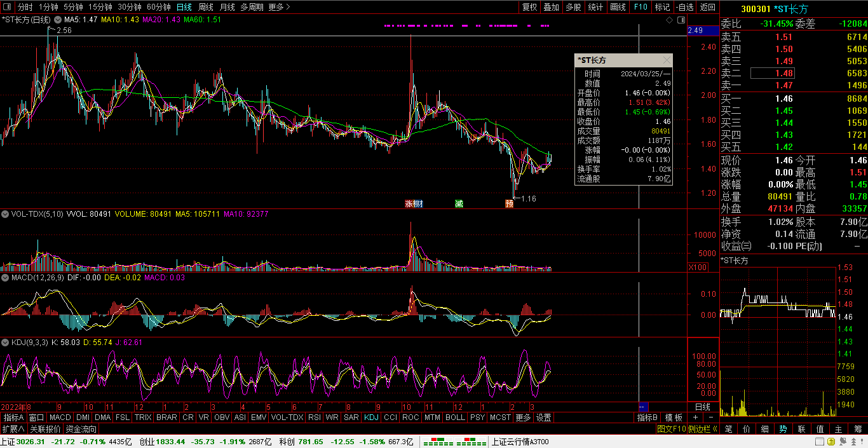
Task: Click the green 减 marker on chart
Action: (x=459, y=204)
